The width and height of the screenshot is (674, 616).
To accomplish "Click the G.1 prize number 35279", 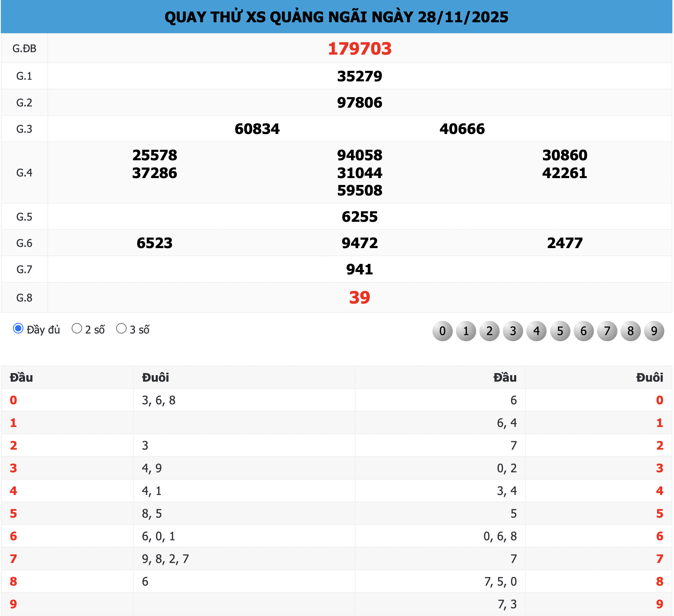I will pos(360,76).
